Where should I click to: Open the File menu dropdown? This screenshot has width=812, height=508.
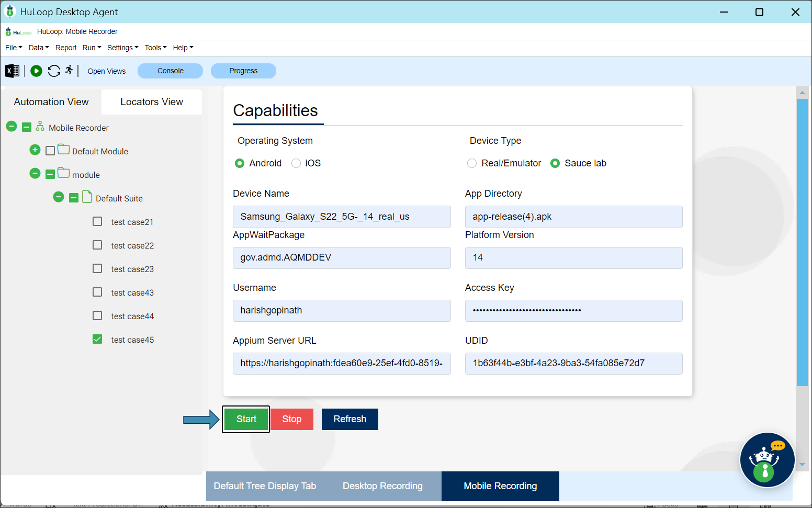click(14, 48)
